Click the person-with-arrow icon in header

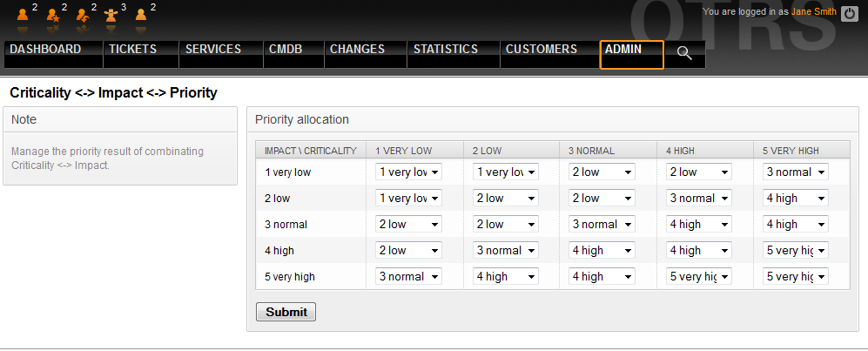(x=82, y=14)
